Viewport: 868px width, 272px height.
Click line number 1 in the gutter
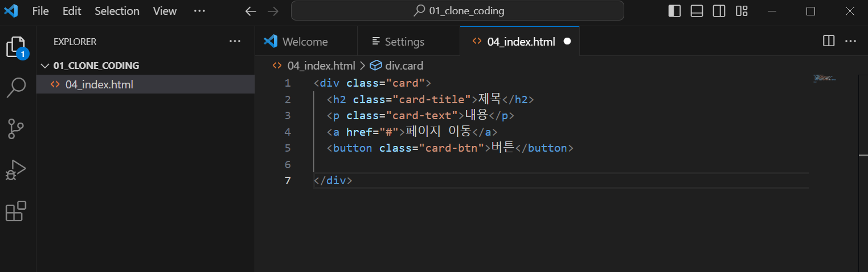(x=288, y=83)
